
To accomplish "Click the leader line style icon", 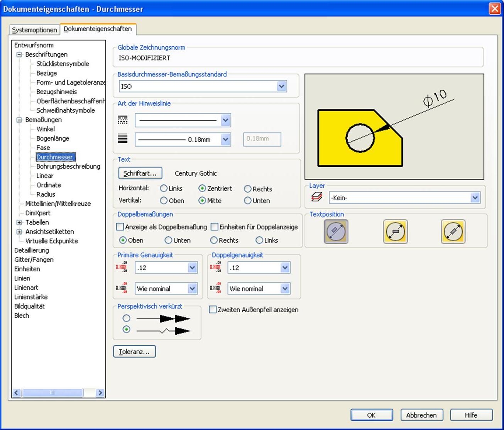I will pyautogui.click(x=122, y=120).
